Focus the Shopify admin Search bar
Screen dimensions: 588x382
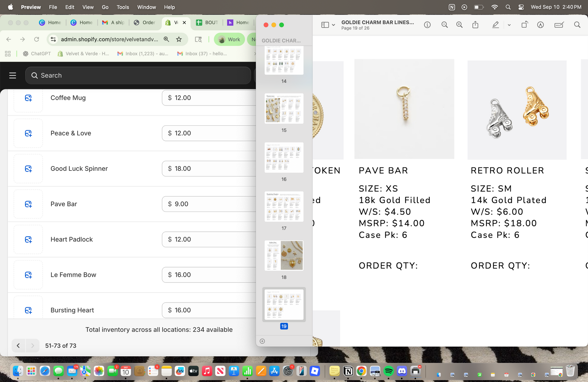tap(138, 76)
